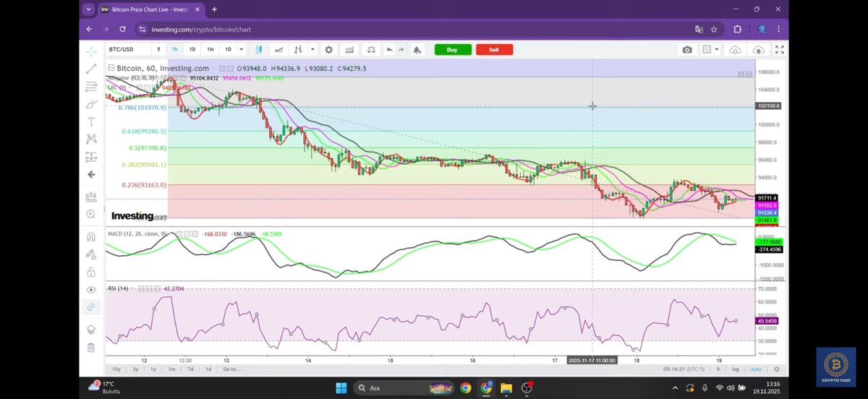Click the red Sell button

tap(494, 49)
